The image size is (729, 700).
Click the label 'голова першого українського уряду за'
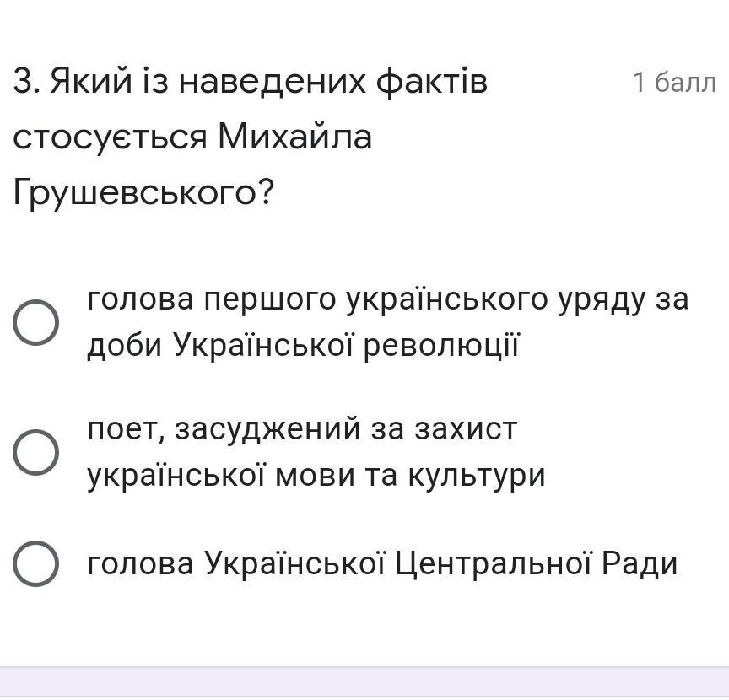388,299
